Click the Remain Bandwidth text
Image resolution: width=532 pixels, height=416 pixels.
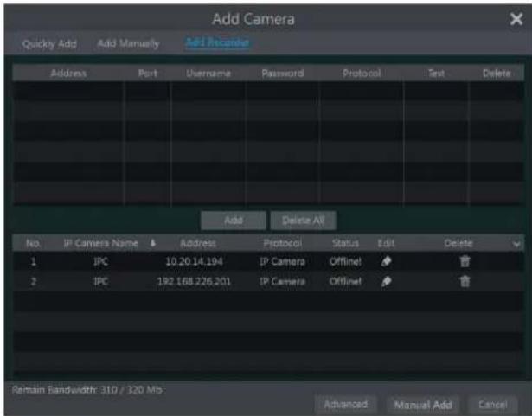(87, 390)
